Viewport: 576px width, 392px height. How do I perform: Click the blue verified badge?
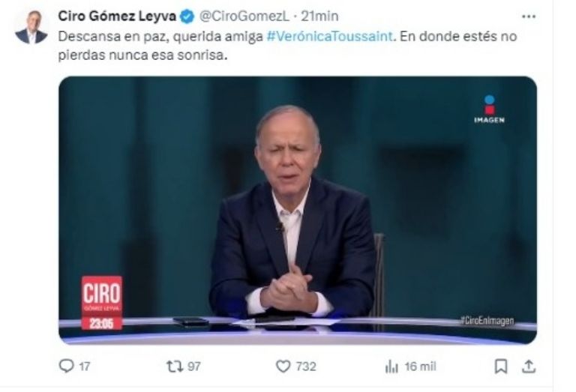click(187, 16)
